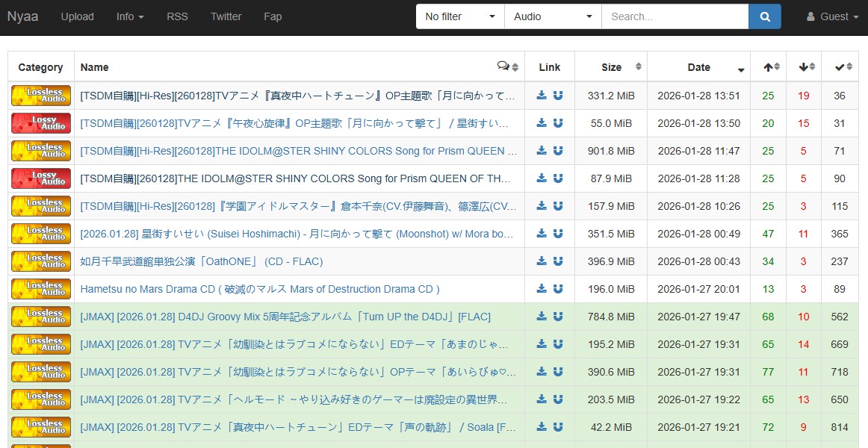Screen dimensions: 868x448
Task: Sort table by seeders up-arrow column
Action: [x=768, y=67]
